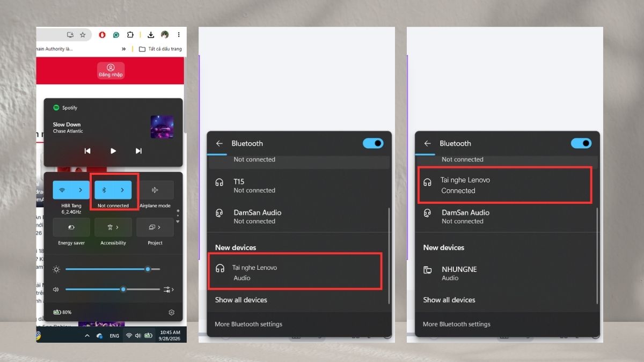Click the headphones icon beside Tai nghe Lenovo Audio
644x362 pixels.
tap(220, 268)
